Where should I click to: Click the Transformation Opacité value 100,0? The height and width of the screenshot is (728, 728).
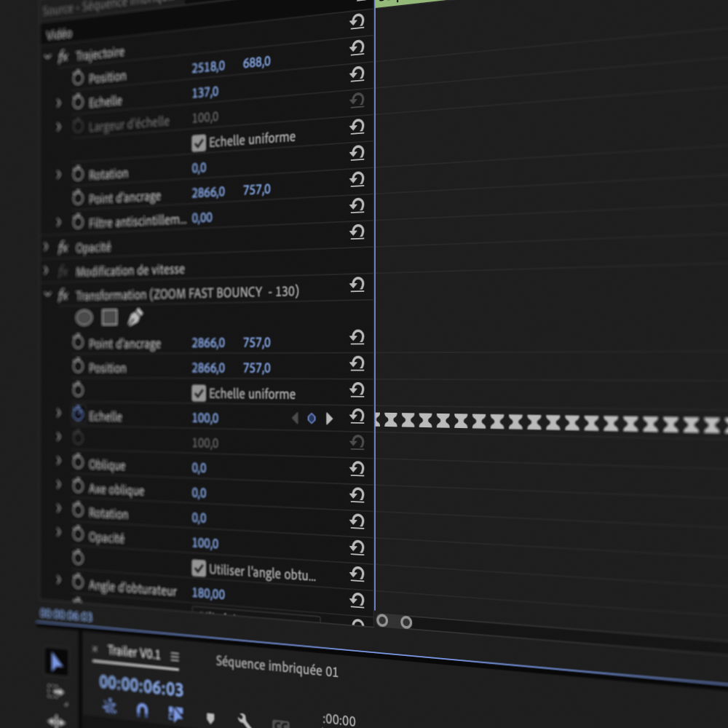click(x=205, y=543)
